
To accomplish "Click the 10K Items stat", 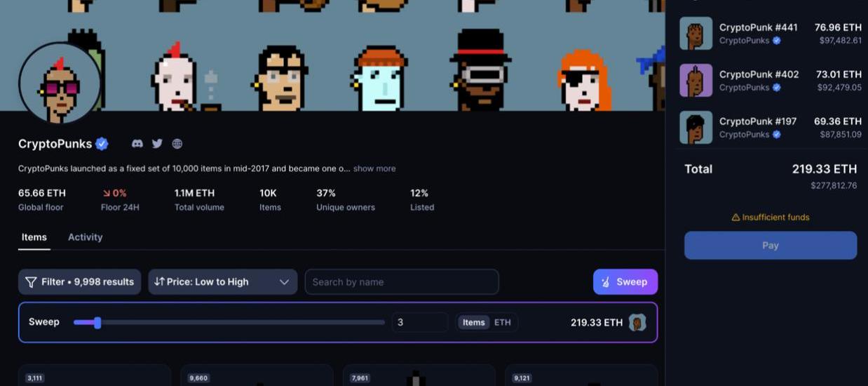I will [x=270, y=199].
